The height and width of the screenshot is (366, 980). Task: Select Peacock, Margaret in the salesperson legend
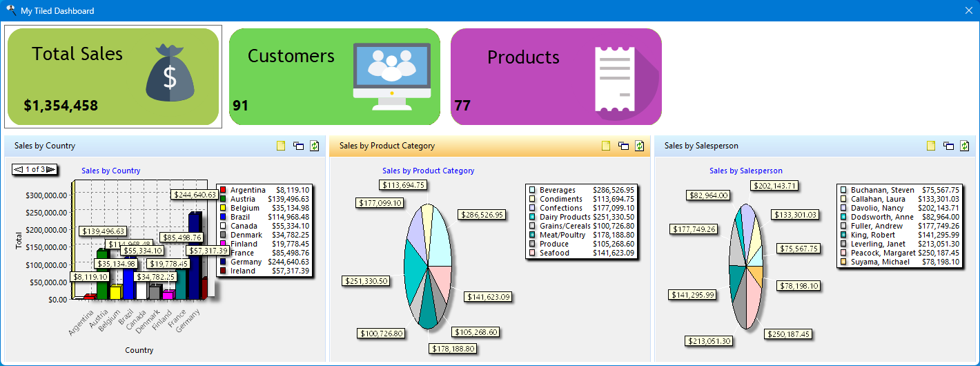(x=883, y=253)
